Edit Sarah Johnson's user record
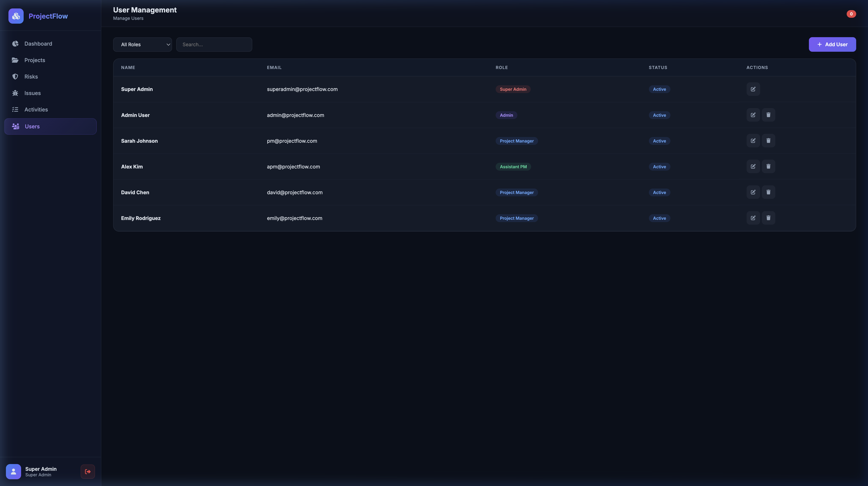The width and height of the screenshot is (868, 486). tap(753, 141)
